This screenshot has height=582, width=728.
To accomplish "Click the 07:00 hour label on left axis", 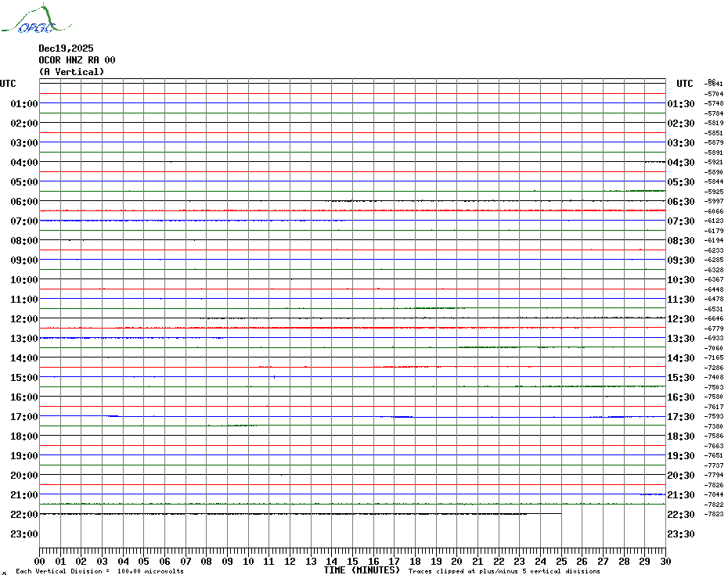I will (x=24, y=221).
